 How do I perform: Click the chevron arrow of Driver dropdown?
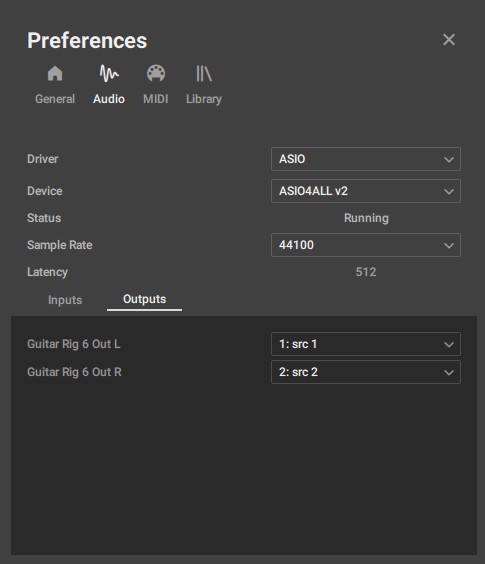(449, 159)
